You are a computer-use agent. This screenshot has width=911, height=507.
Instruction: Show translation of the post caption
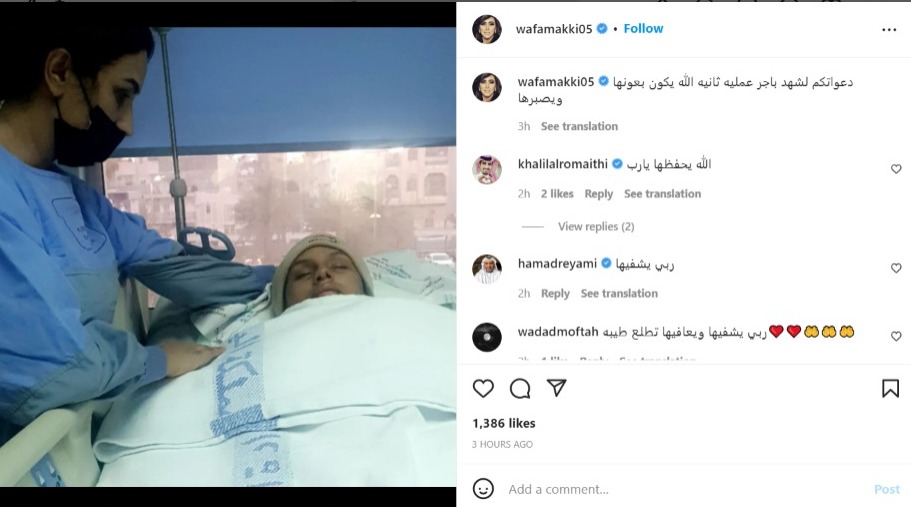pos(579,126)
